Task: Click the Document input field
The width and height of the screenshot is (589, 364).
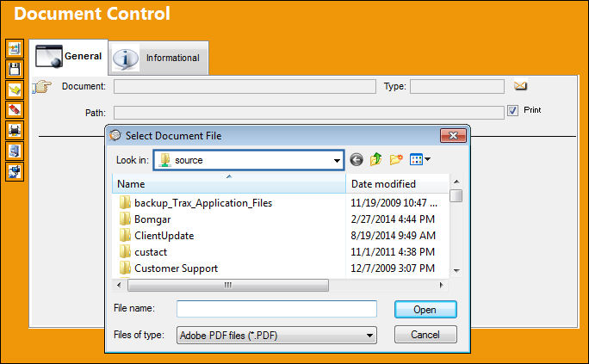Action: pyautogui.click(x=245, y=86)
